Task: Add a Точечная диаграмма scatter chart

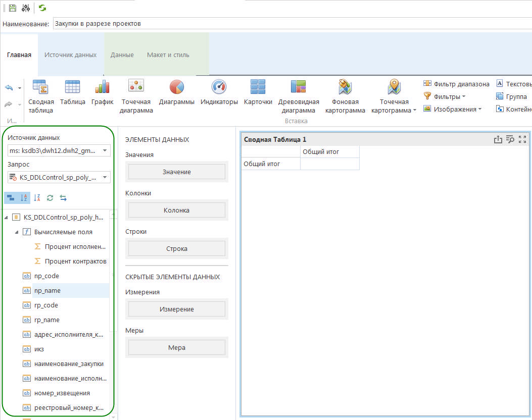Action: 136,95
